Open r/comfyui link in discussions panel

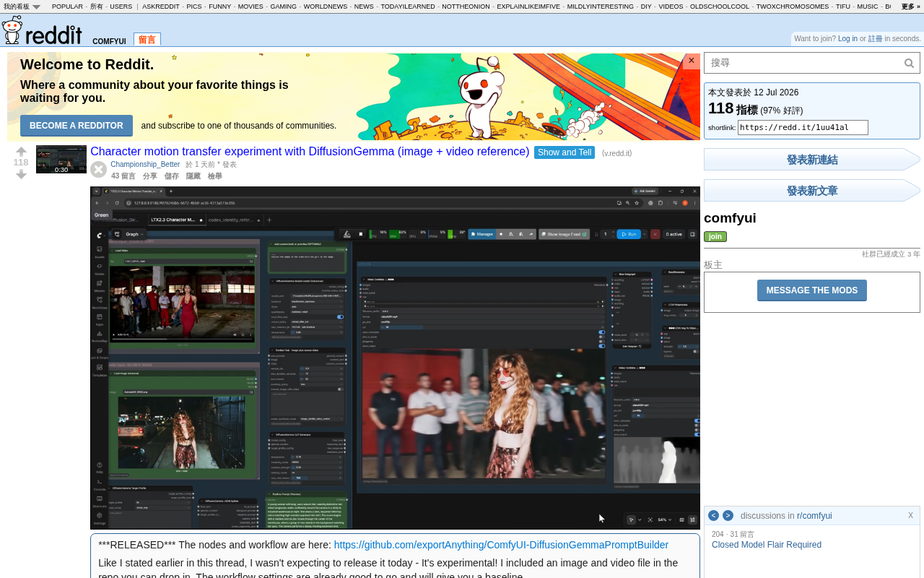click(x=814, y=516)
